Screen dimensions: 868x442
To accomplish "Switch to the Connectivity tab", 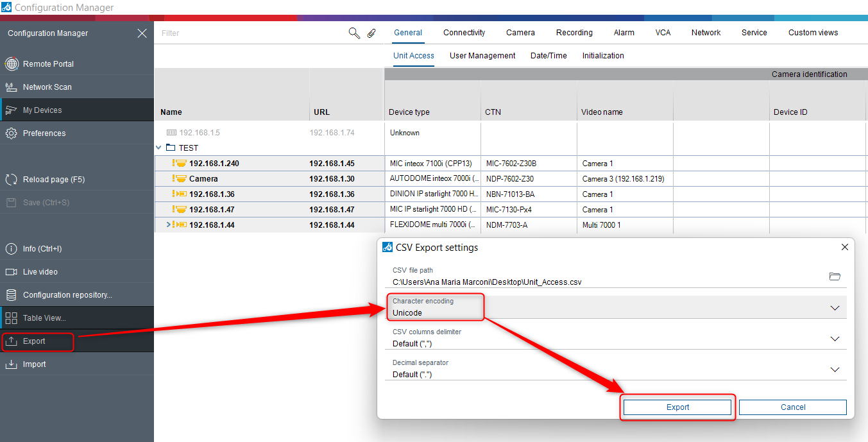I will (464, 33).
